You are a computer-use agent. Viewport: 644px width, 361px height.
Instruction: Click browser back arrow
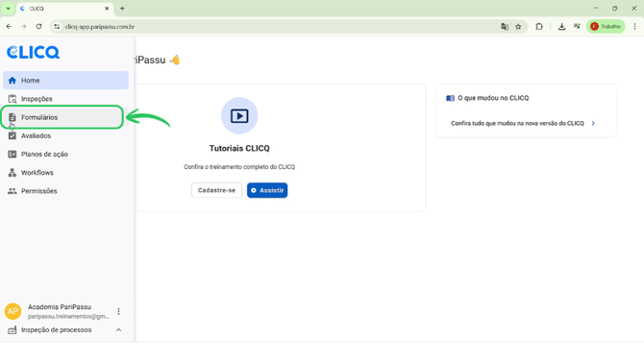(9, 27)
